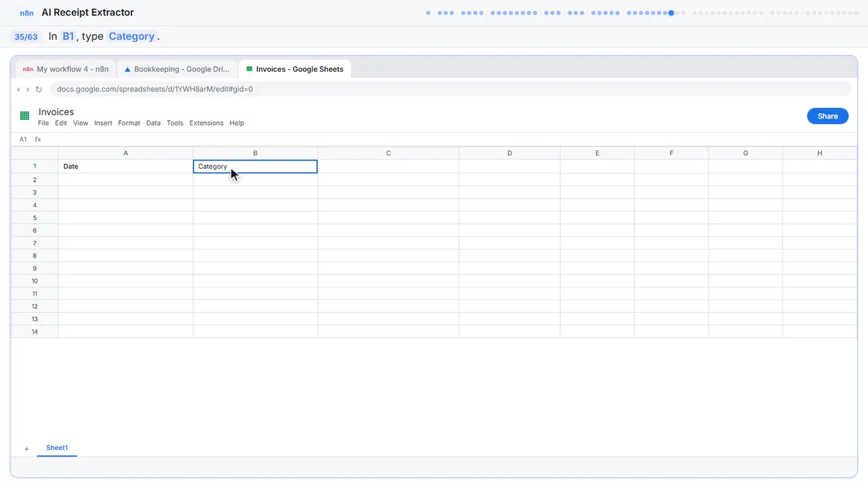Select column G header
The height and width of the screenshot is (488, 868).
coord(745,153)
